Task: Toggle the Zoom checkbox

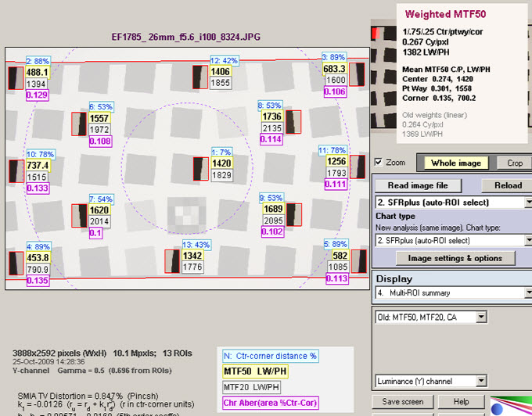Action: [x=379, y=162]
